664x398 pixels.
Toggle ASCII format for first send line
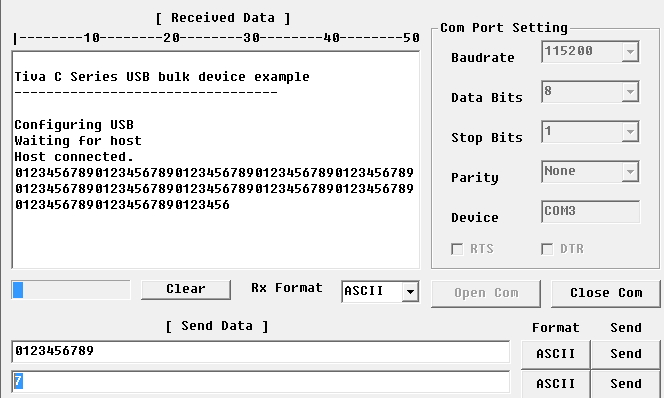click(556, 354)
